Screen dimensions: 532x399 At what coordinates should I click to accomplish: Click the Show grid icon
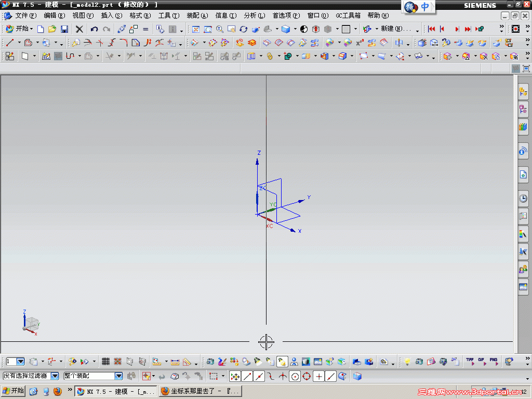105,362
